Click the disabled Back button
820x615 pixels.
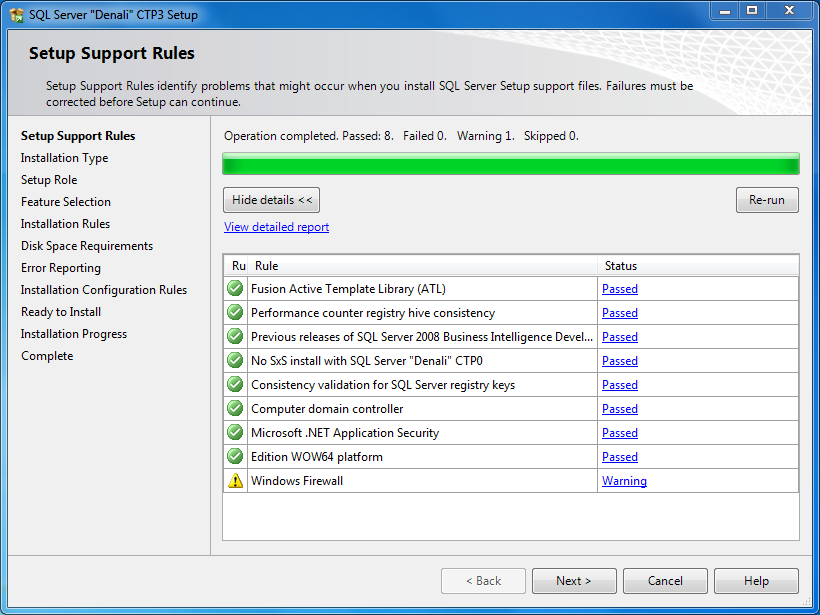[483, 581]
